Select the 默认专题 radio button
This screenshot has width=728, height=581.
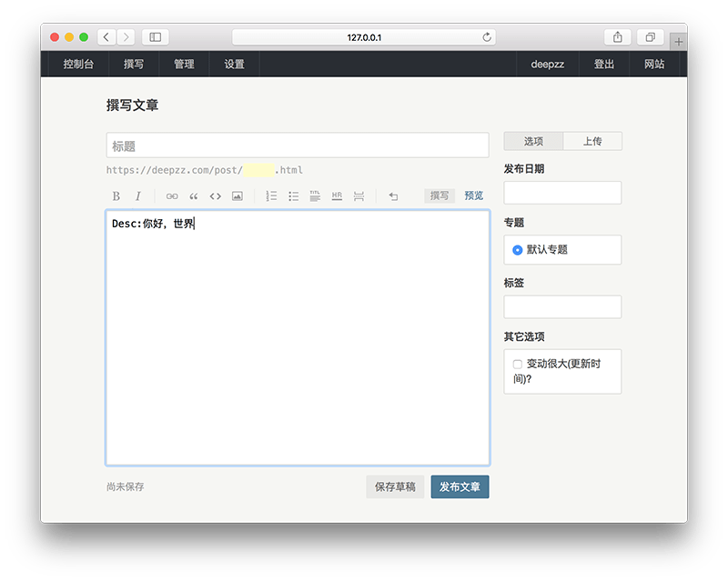pyautogui.click(x=517, y=249)
